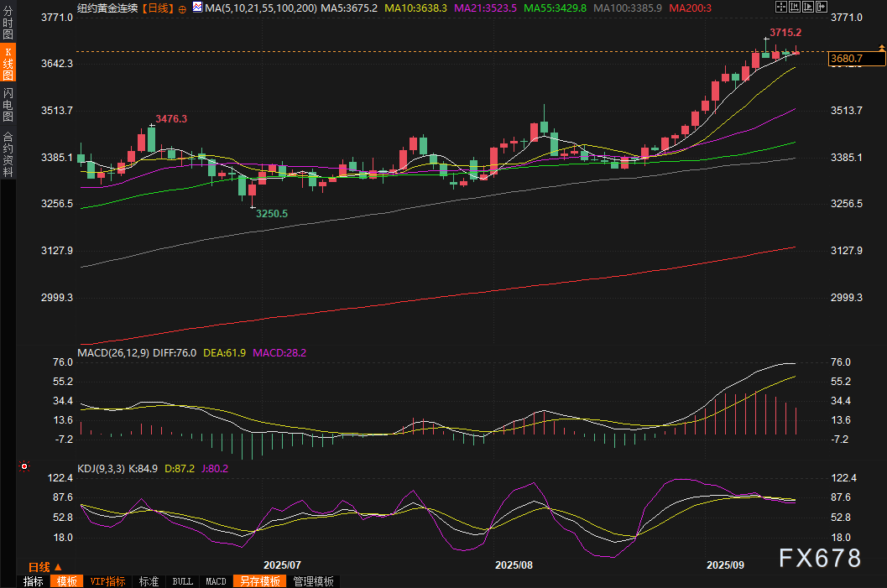Select the K线图 side tab

(8, 63)
